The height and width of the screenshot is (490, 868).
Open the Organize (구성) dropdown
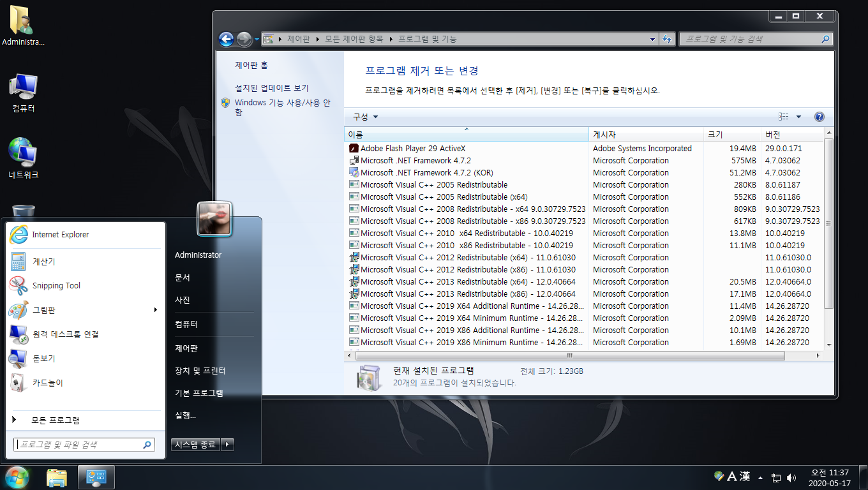(x=366, y=117)
